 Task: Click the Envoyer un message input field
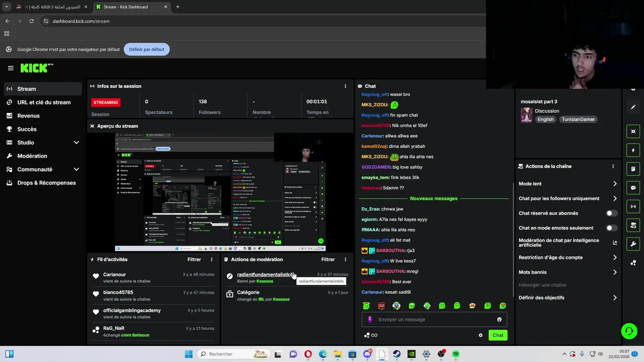pyautogui.click(x=434, y=319)
